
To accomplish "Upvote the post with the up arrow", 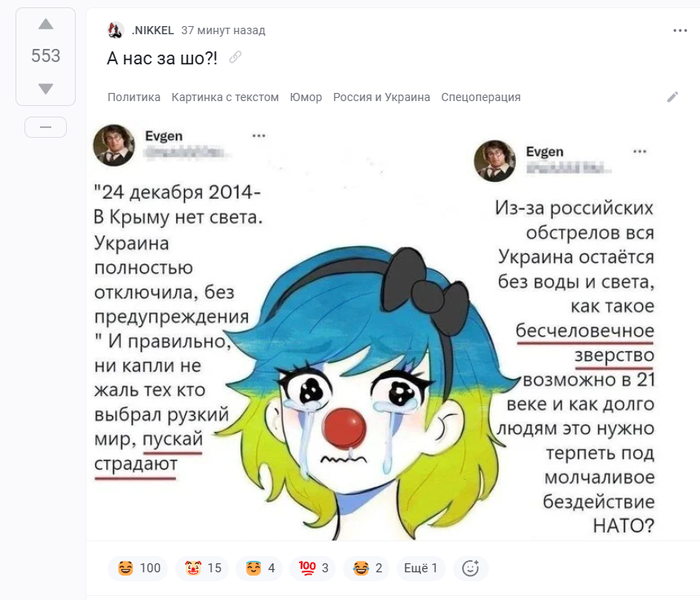I will point(46,24).
